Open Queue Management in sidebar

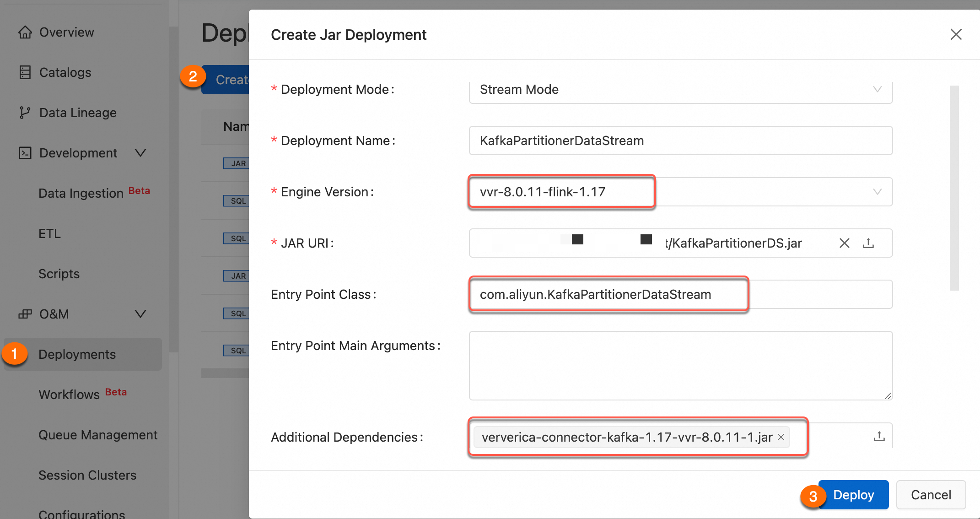coord(98,435)
